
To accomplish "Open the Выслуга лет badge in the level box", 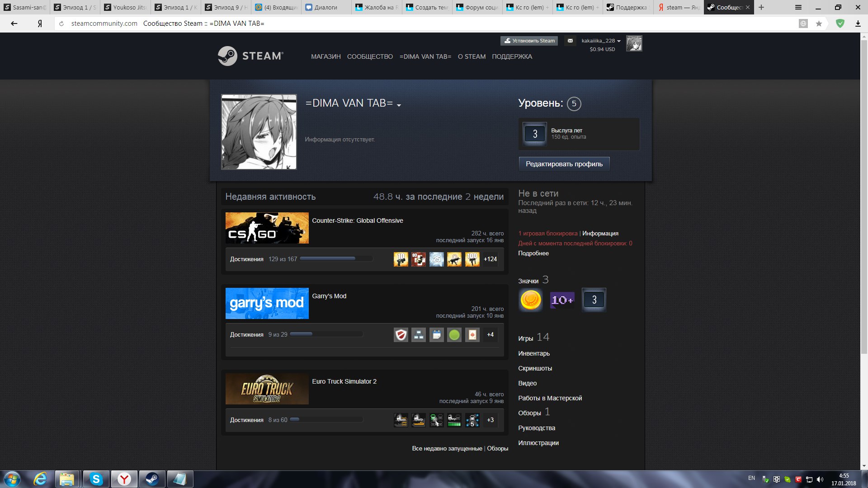I will tap(535, 134).
